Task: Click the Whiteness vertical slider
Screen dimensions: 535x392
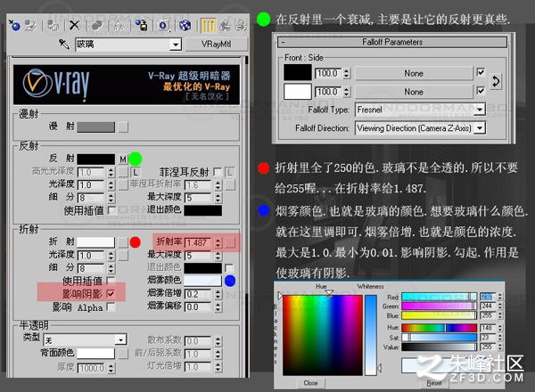Action: pos(371,335)
